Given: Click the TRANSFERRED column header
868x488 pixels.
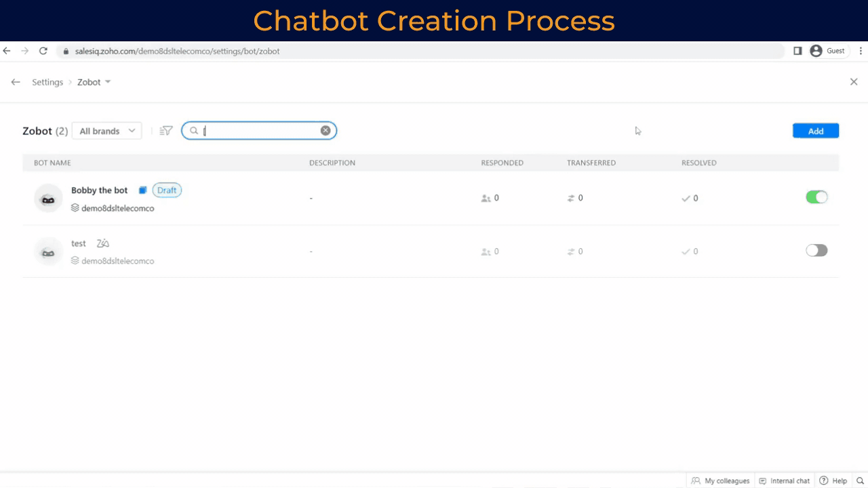Looking at the screenshot, I should pyautogui.click(x=591, y=163).
